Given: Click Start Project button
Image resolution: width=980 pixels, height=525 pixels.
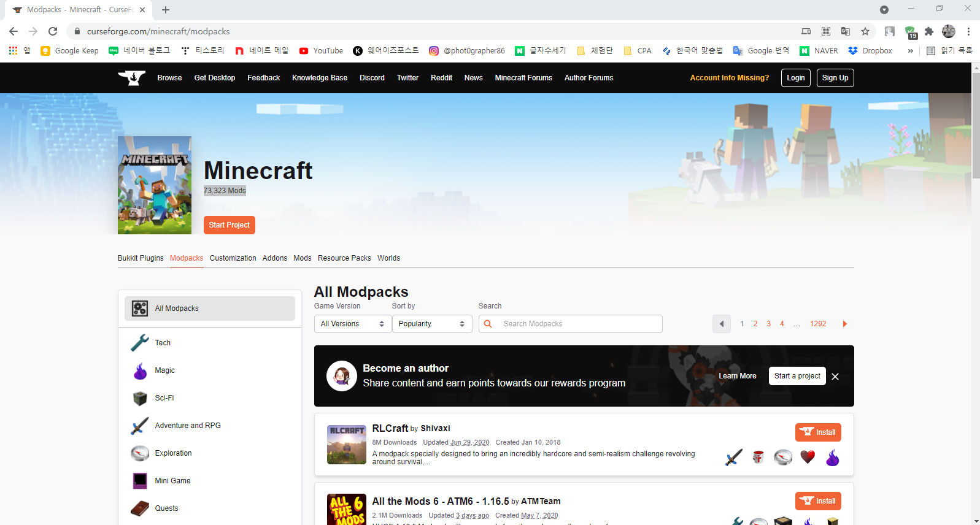Looking at the screenshot, I should point(230,225).
